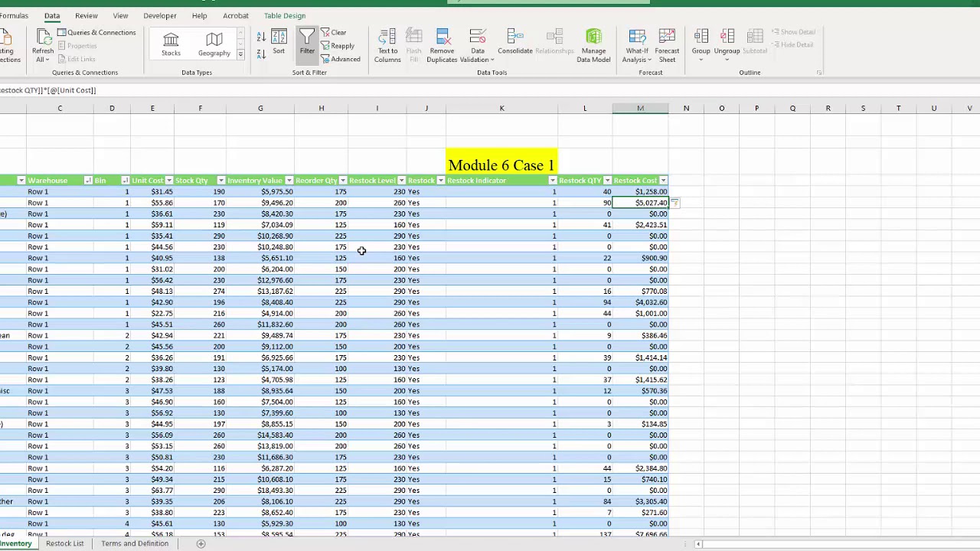This screenshot has width=980, height=551.
Task: Open the Help ribbon tab
Action: (199, 15)
